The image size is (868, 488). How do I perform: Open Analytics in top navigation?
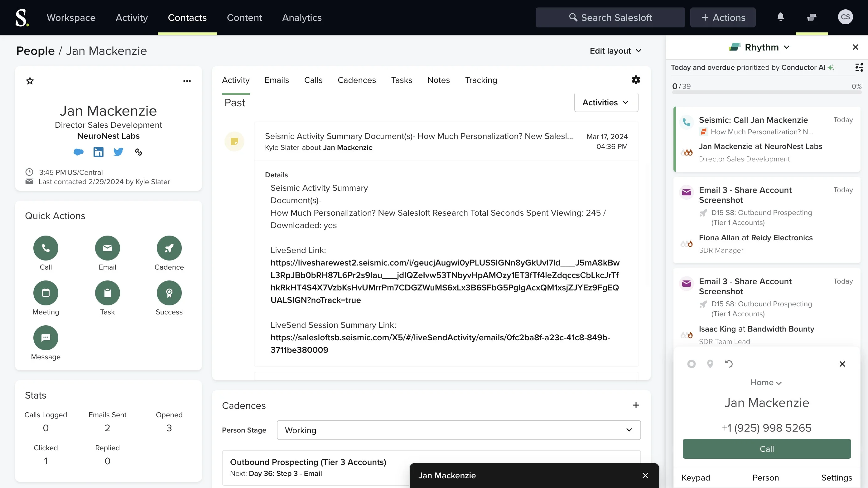[302, 17]
